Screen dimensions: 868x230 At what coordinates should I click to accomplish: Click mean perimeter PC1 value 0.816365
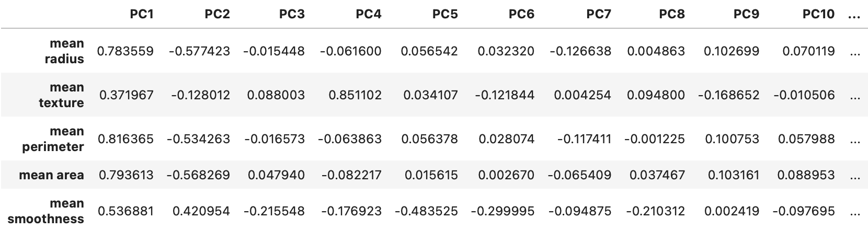click(125, 139)
